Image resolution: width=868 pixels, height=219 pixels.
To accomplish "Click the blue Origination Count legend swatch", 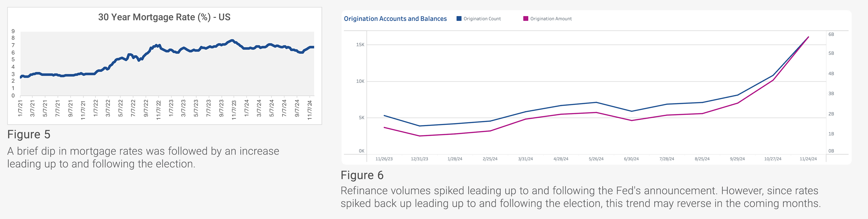I will coord(459,19).
